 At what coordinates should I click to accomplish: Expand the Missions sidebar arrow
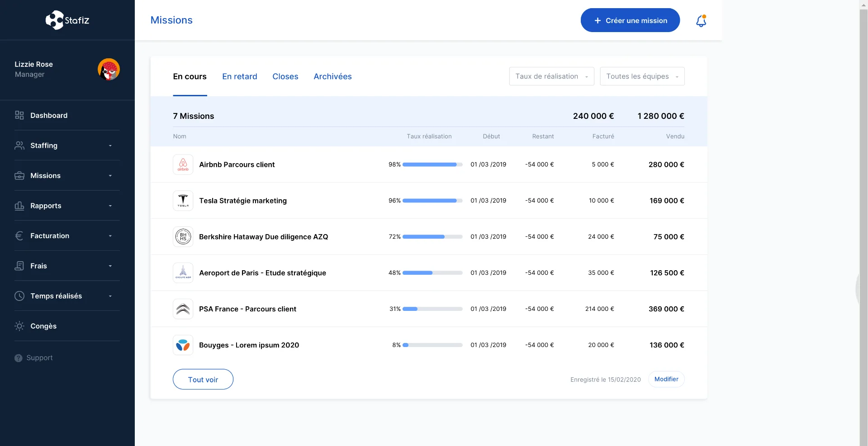(x=110, y=176)
